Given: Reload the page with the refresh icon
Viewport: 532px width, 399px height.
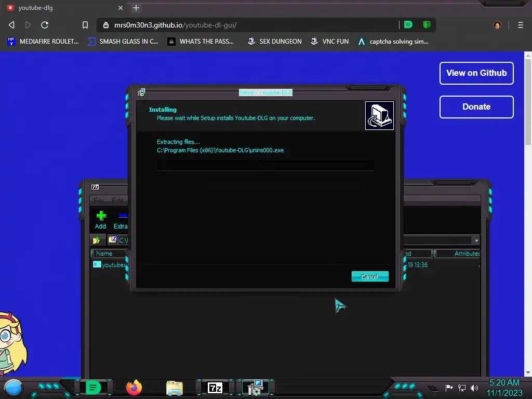Looking at the screenshot, I should 45,25.
